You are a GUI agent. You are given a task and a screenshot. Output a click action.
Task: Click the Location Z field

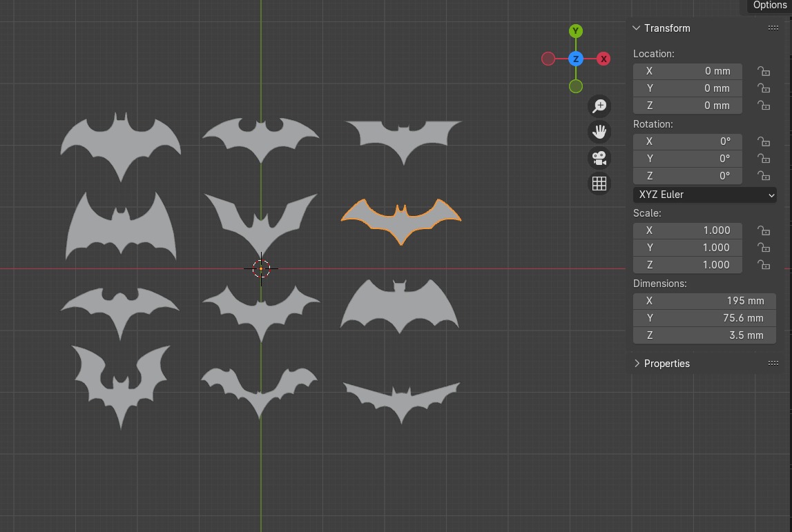tap(688, 106)
